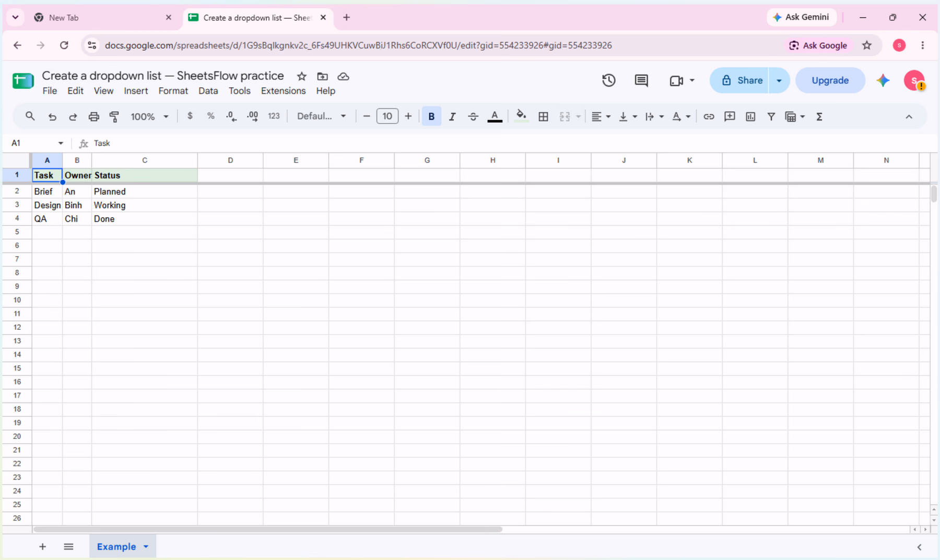940x560 pixels.
Task: Click the redo arrow icon
Action: tap(73, 116)
